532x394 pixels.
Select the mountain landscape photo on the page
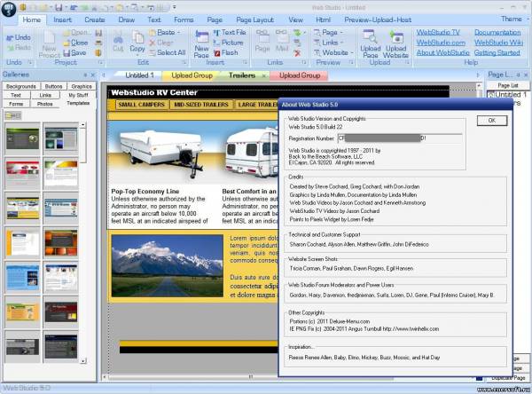[168, 265]
